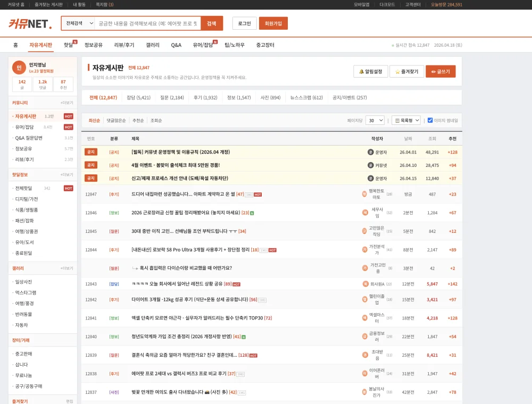532x404 pixels.
Task: Click the image icon on the 다이어트 post
Action: (262, 300)
